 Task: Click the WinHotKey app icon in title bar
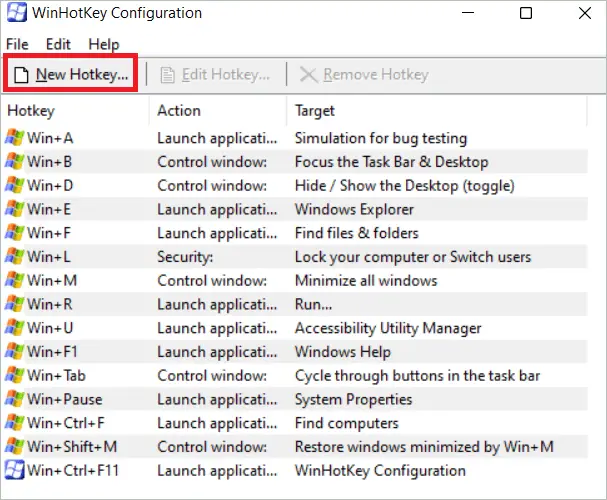pyautogui.click(x=17, y=13)
